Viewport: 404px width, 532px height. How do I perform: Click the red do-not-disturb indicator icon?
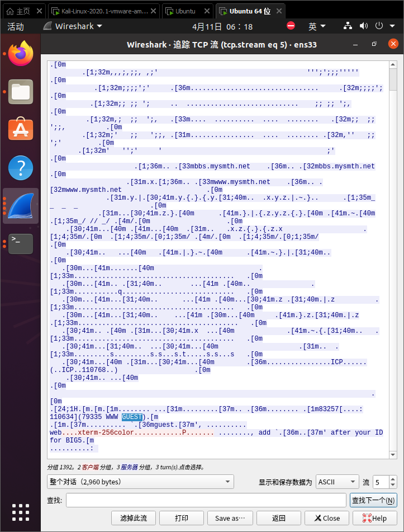tap(291, 26)
